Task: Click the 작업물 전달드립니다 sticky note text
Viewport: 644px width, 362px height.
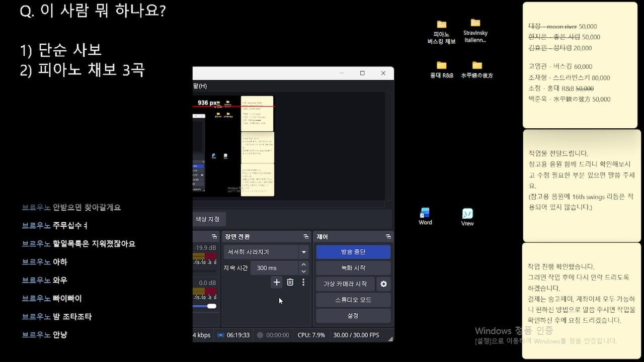Action: coord(558,153)
